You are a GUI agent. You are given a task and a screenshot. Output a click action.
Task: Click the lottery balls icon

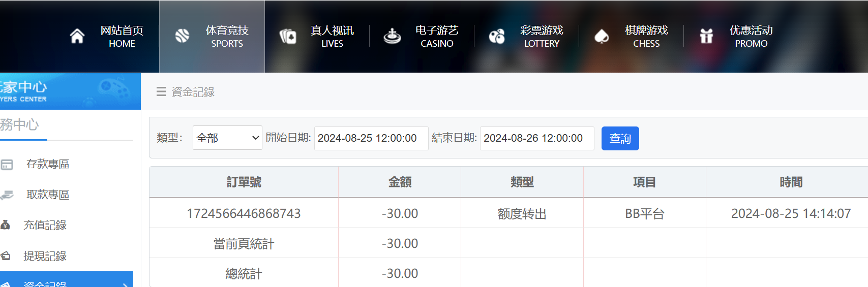pyautogui.click(x=497, y=36)
